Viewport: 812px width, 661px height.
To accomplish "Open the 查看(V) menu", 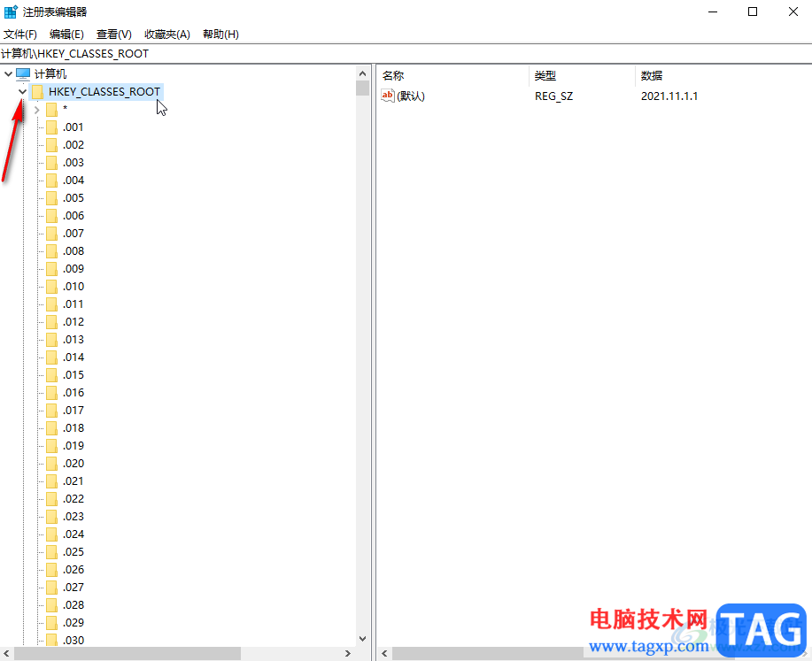I will (114, 35).
